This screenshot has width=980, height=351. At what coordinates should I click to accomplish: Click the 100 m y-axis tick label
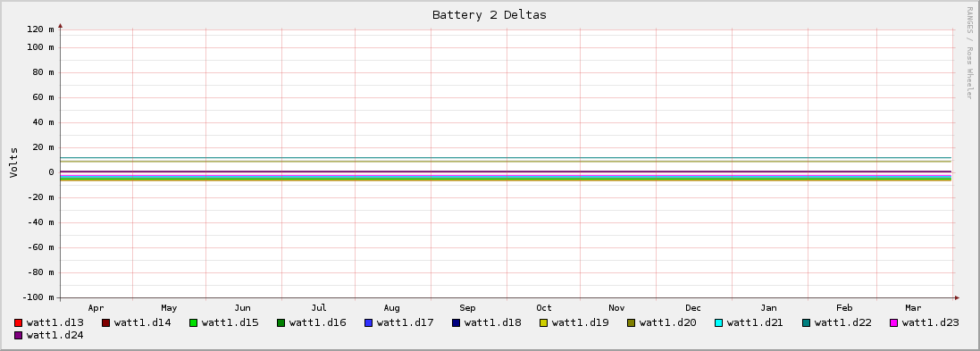(40, 47)
